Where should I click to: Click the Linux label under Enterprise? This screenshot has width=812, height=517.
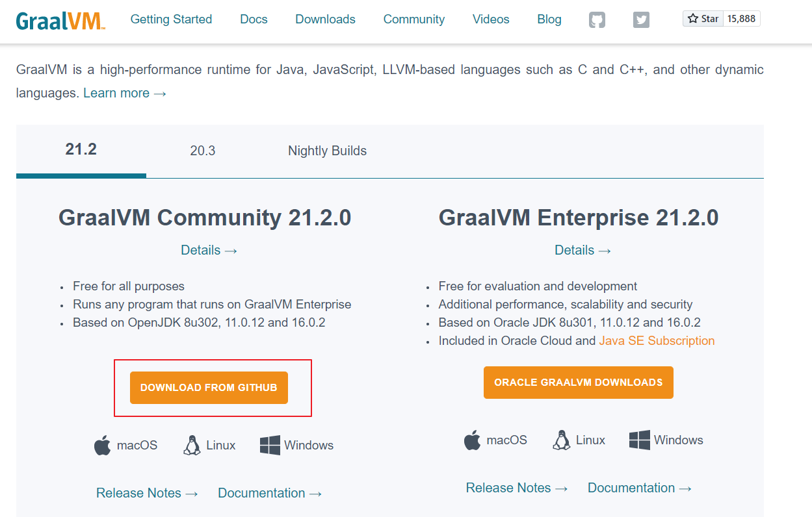pyautogui.click(x=590, y=440)
